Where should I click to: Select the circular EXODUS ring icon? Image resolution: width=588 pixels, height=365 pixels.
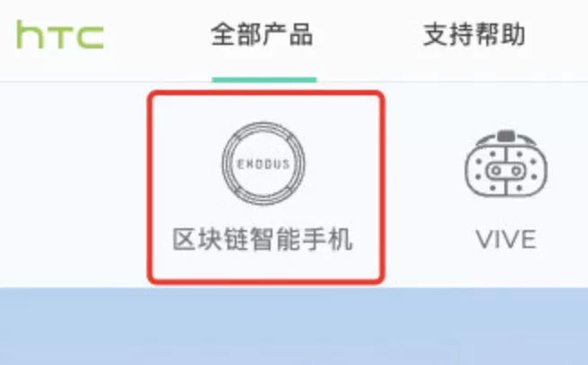pyautogui.click(x=263, y=164)
